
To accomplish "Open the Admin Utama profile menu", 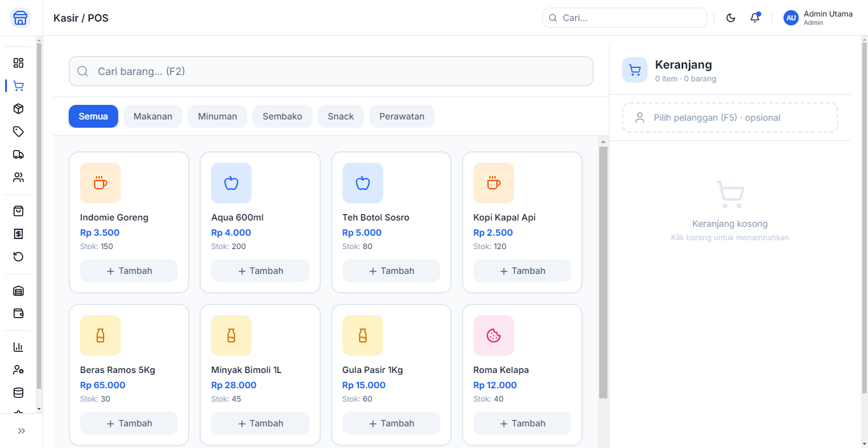I will click(818, 18).
